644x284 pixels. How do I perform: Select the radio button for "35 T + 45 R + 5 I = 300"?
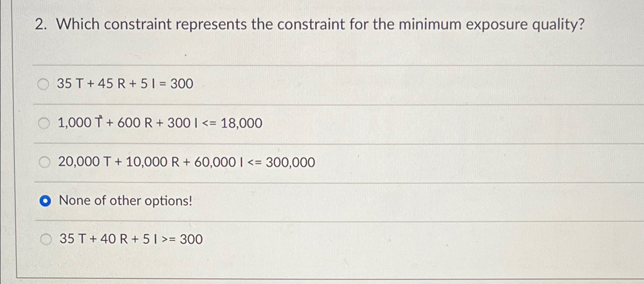tap(45, 83)
